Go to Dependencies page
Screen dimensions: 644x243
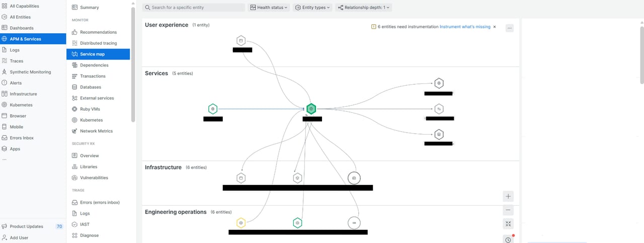coord(94,65)
